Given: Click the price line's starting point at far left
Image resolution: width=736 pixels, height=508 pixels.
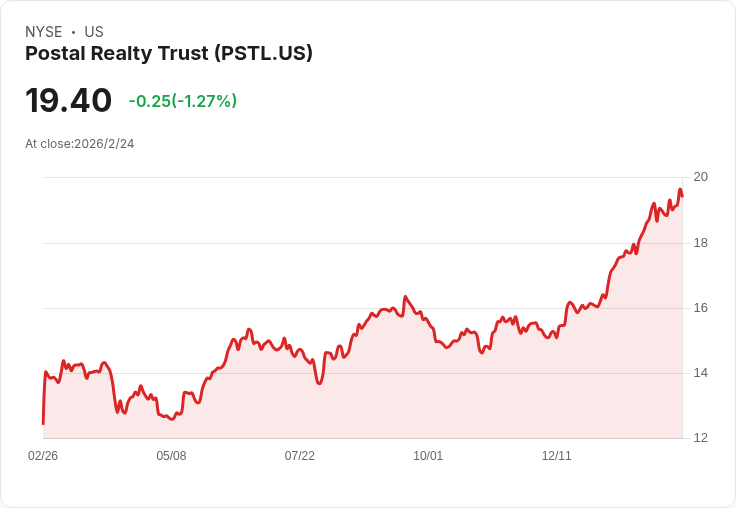Looking at the screenshot, I should (x=43, y=423).
